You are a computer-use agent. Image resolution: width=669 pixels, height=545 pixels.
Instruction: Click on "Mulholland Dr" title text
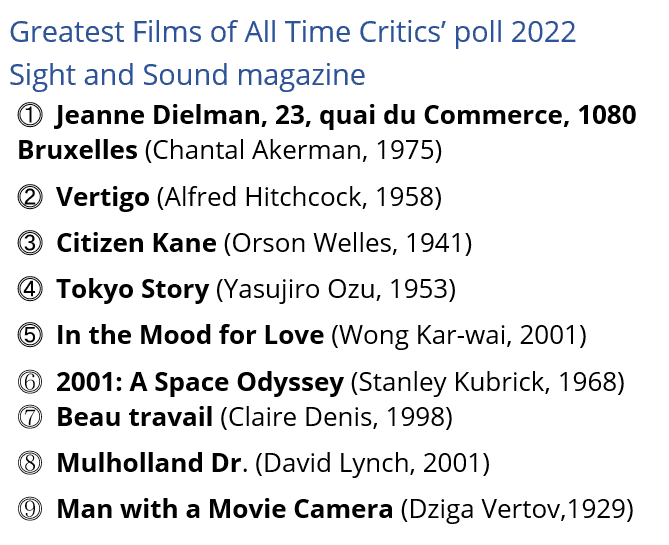coord(149,463)
